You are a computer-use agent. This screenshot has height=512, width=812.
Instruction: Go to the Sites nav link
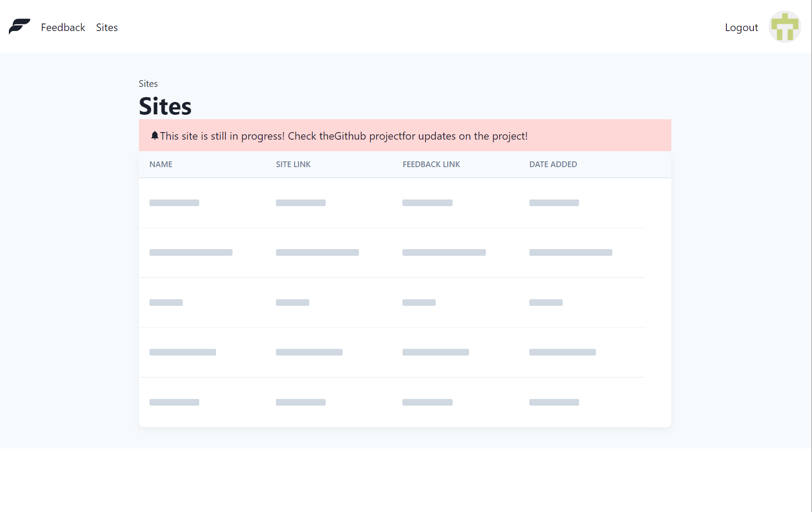pos(107,27)
